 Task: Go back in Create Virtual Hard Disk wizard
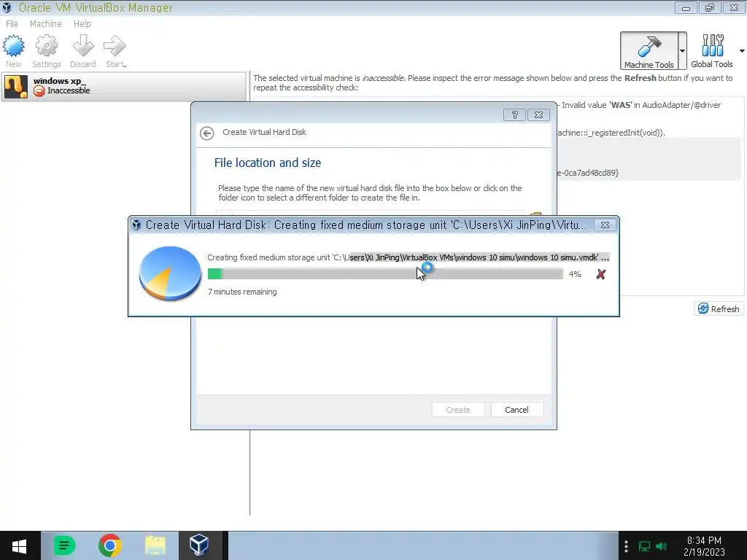coord(206,133)
